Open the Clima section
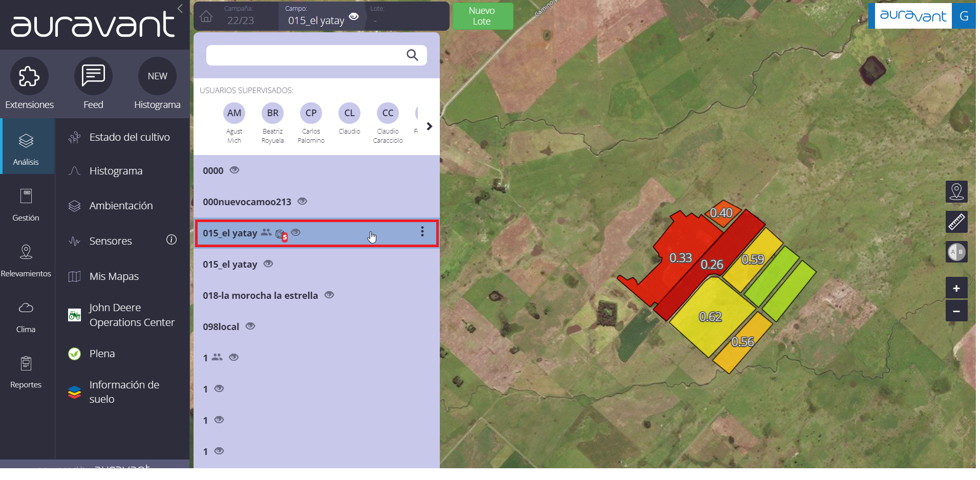Viewport: 980px width, 480px height. (x=26, y=316)
